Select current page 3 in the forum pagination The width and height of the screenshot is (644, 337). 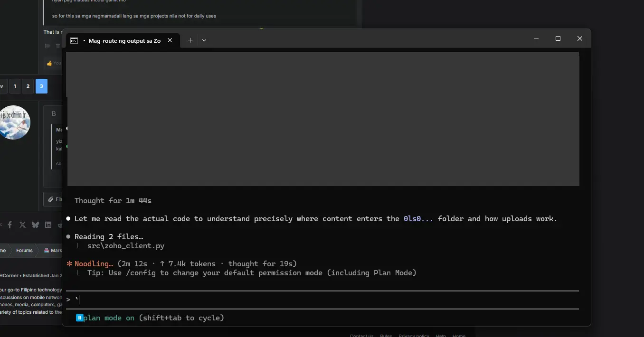[41, 86]
